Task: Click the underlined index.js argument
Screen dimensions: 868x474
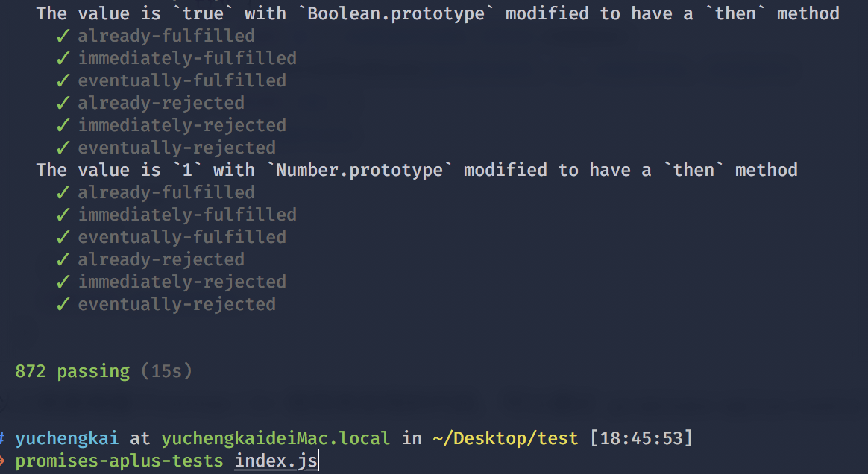Action: tap(276, 461)
